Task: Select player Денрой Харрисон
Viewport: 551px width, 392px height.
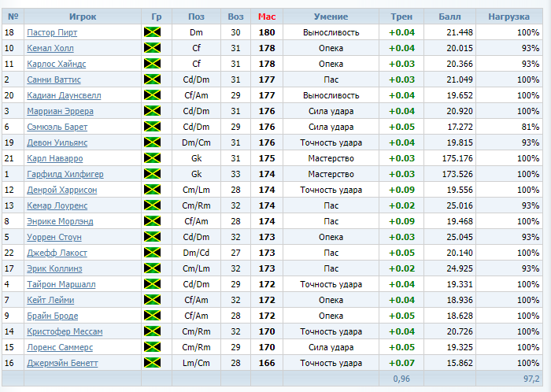Action: [x=62, y=190]
